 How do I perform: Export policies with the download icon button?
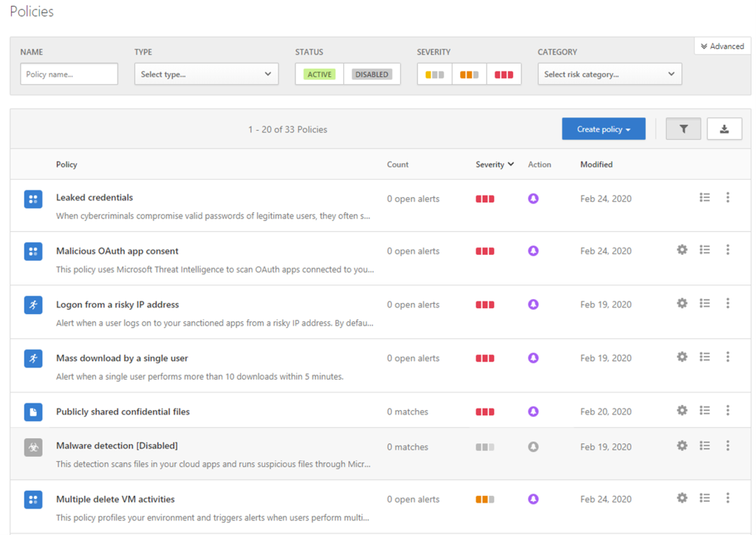(x=724, y=129)
